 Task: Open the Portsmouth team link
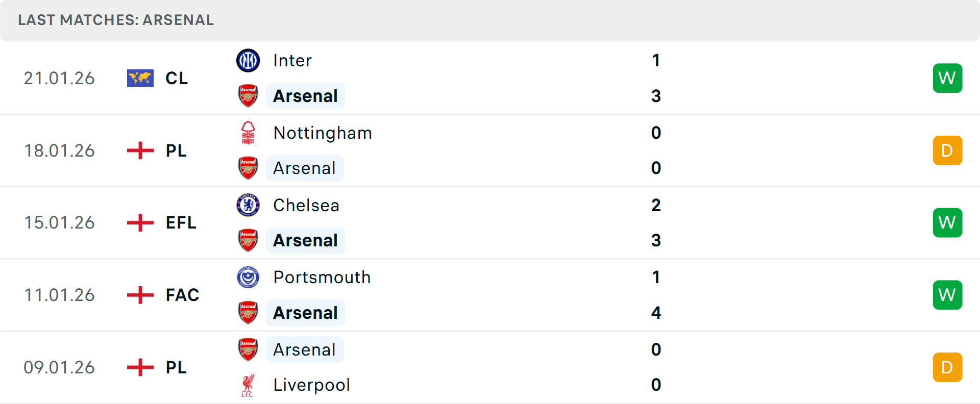coord(322,277)
